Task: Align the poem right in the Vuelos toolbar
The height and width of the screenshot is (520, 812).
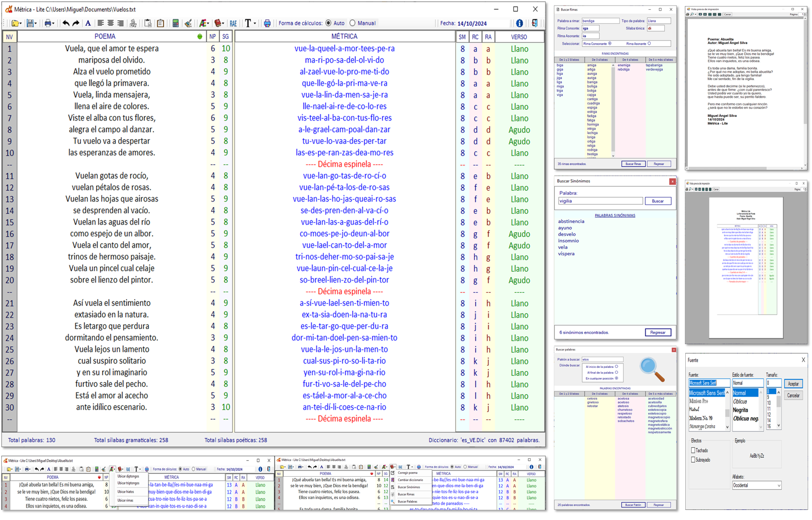Action: [121, 23]
